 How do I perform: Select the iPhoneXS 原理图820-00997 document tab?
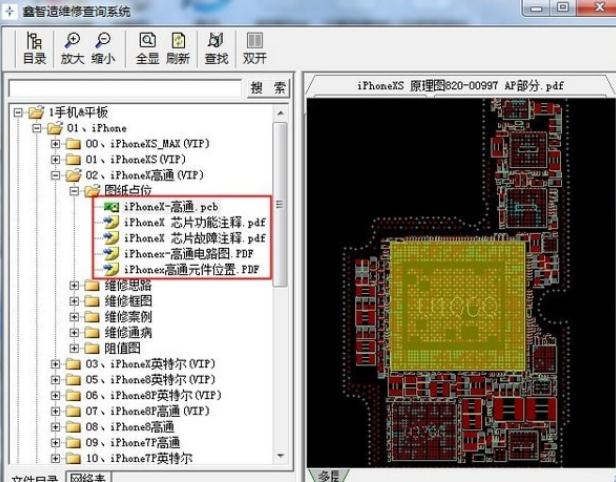pyautogui.click(x=459, y=86)
